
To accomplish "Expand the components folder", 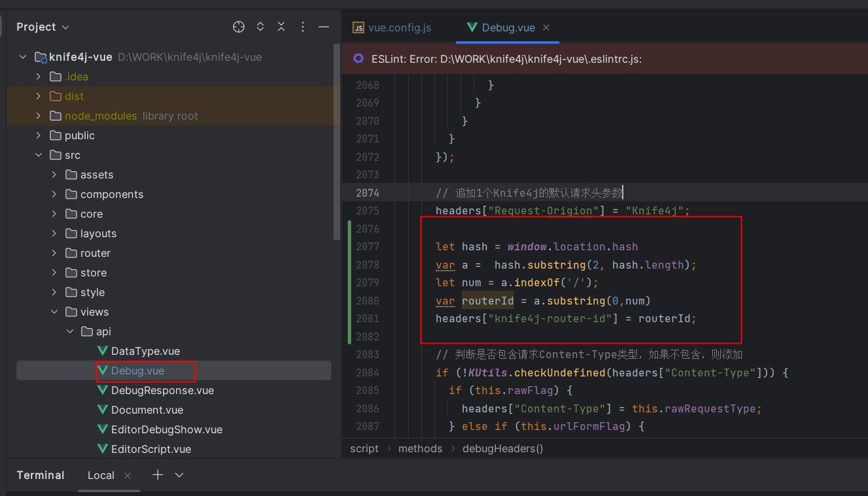I will (x=54, y=194).
